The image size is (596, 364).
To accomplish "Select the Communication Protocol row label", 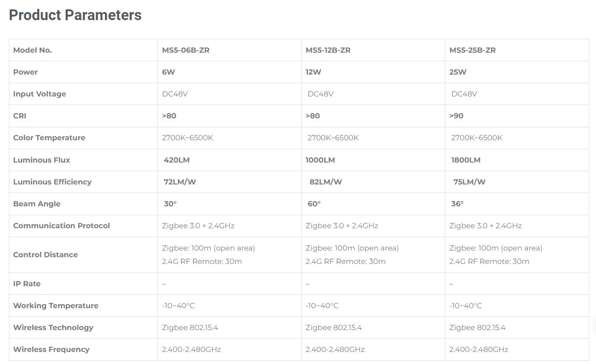I will (x=61, y=226).
